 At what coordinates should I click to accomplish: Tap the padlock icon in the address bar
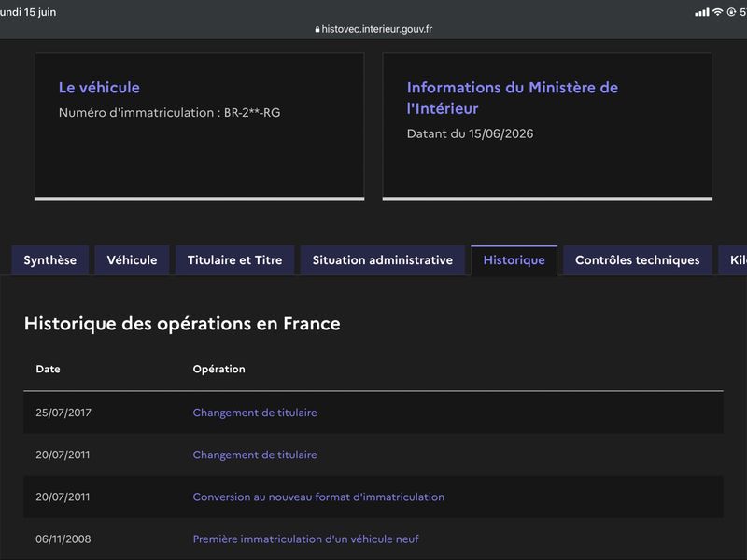tap(317, 29)
